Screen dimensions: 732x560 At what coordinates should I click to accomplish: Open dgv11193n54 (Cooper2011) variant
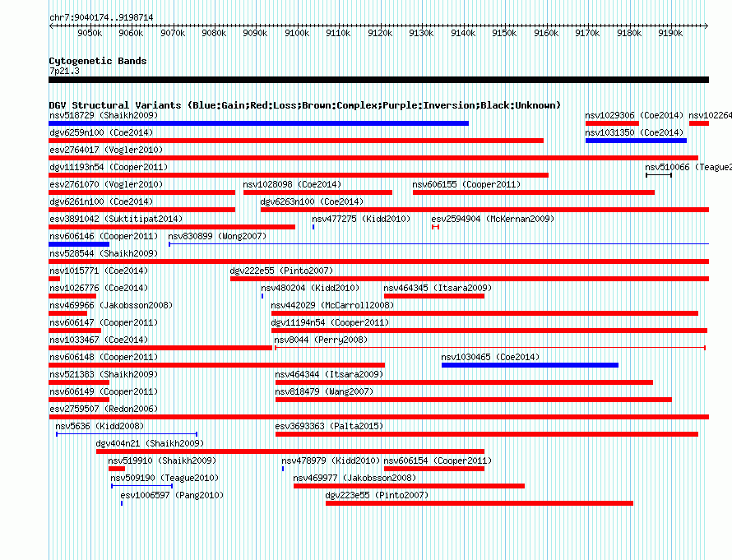(x=109, y=167)
